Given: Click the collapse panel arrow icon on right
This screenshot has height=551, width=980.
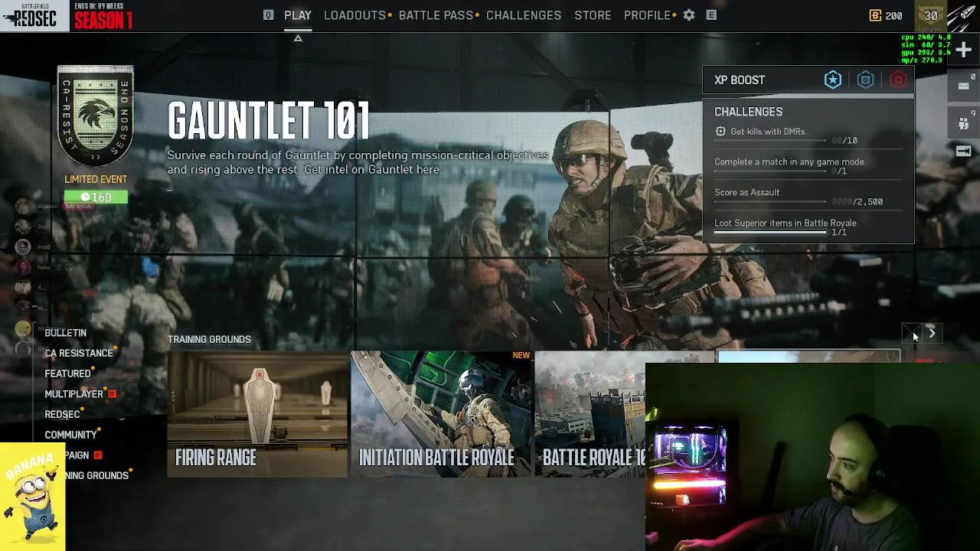Looking at the screenshot, I should point(964,152).
